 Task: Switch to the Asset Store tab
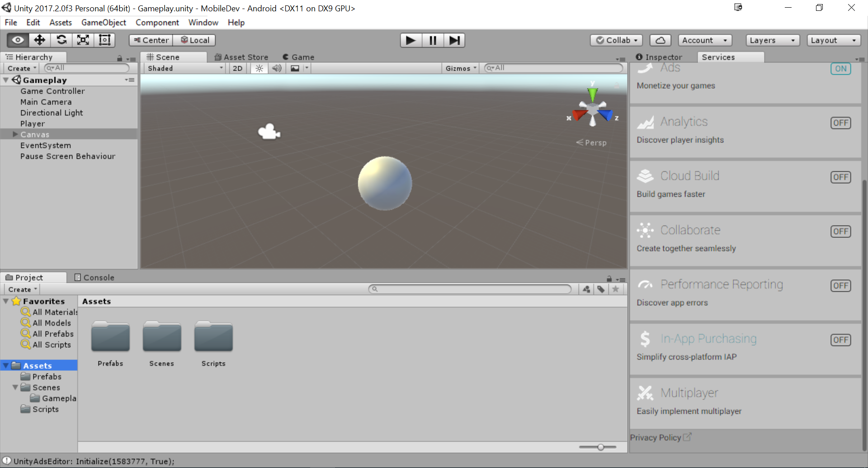(241, 57)
